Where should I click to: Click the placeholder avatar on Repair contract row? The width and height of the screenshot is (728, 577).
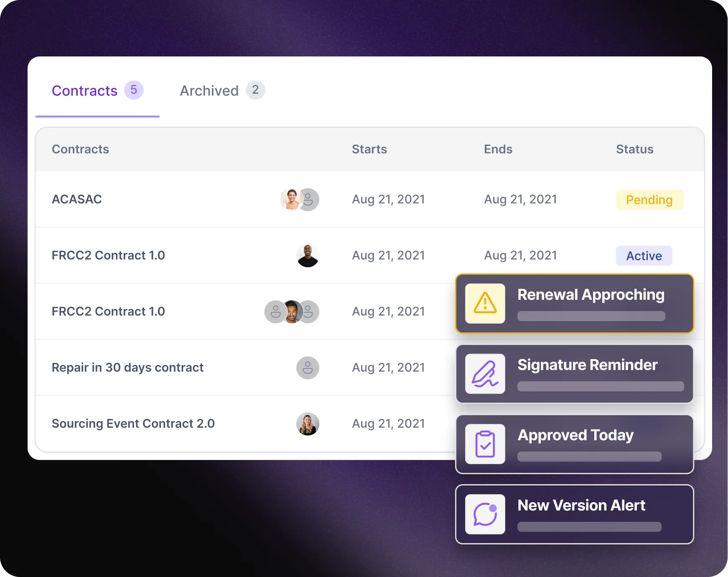308,368
